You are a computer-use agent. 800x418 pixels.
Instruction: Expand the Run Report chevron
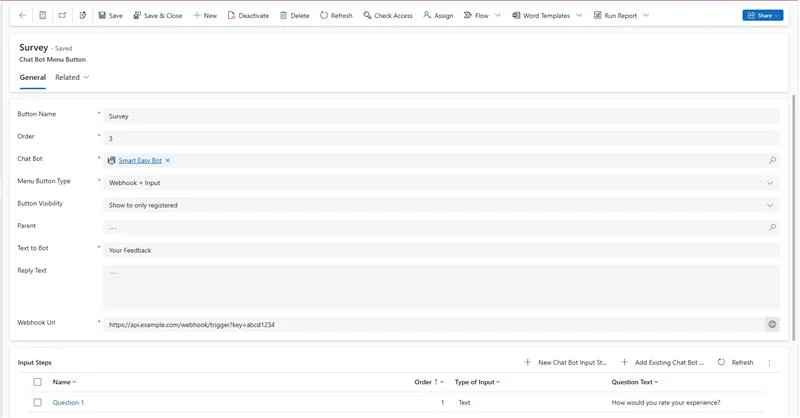646,15
